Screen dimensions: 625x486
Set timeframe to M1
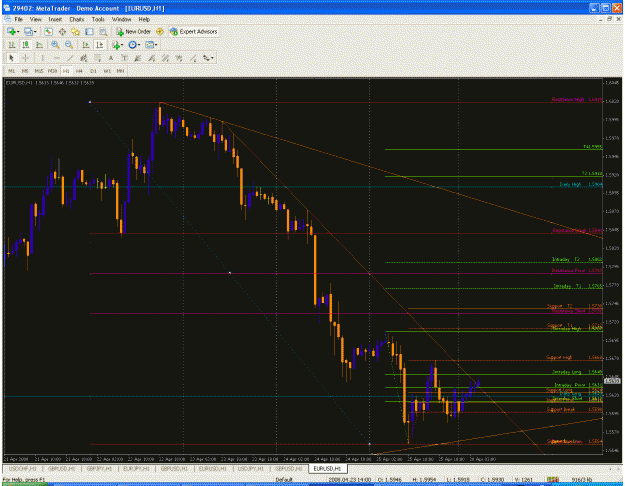tap(11, 71)
